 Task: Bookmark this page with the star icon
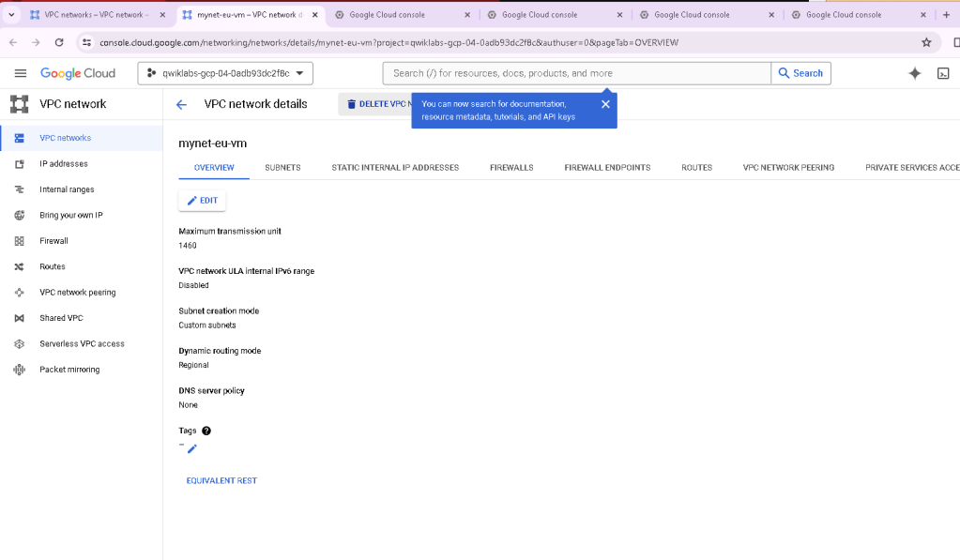926,42
